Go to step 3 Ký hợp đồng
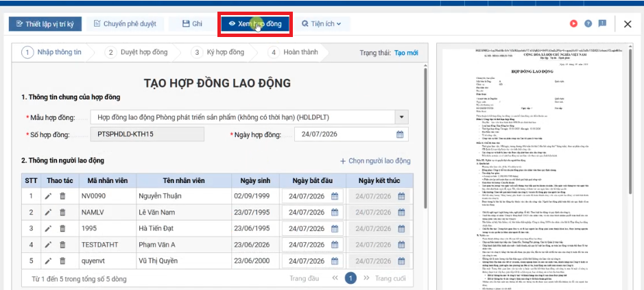 coord(219,52)
